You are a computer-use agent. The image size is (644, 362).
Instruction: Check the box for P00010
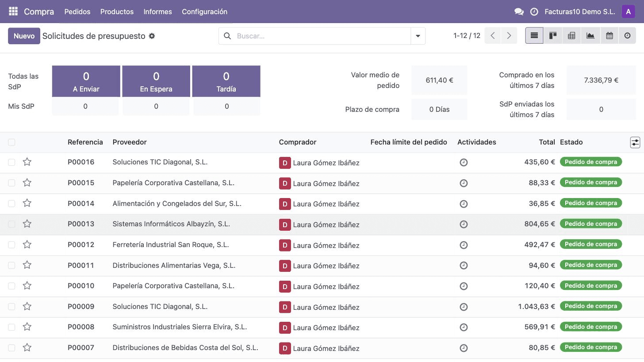click(11, 286)
